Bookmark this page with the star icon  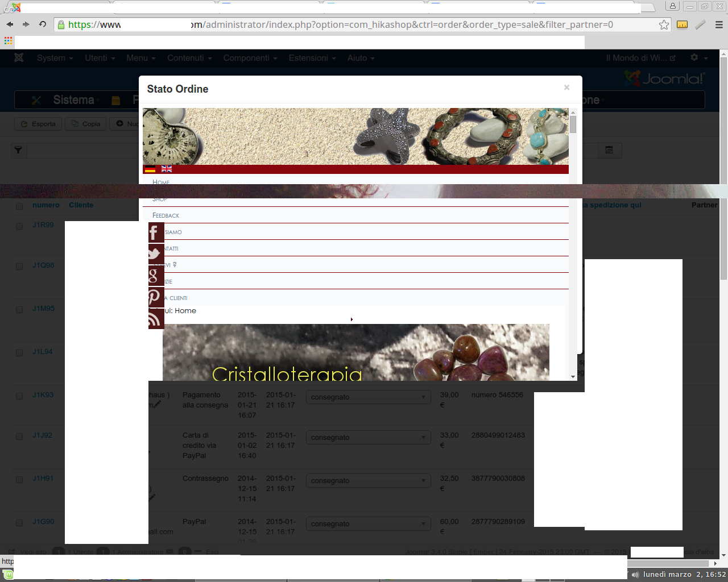[x=664, y=24]
